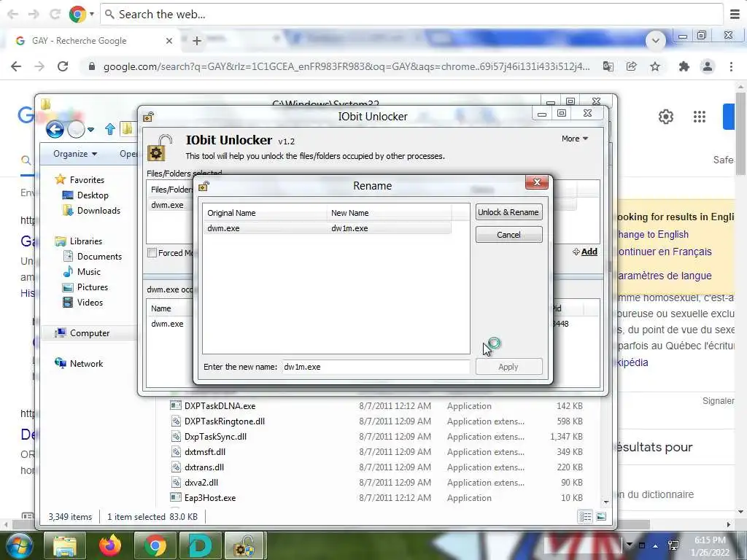
Task: Close the Google search tab
Action: 169,41
